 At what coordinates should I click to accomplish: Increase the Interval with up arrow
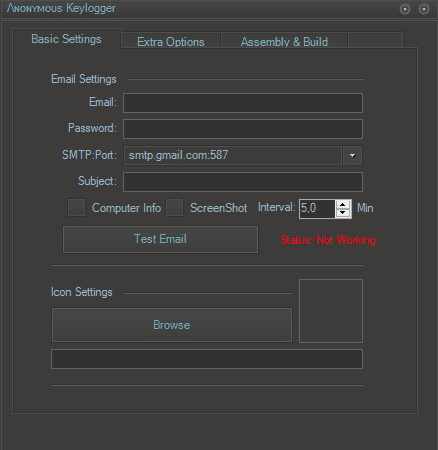click(x=343, y=204)
